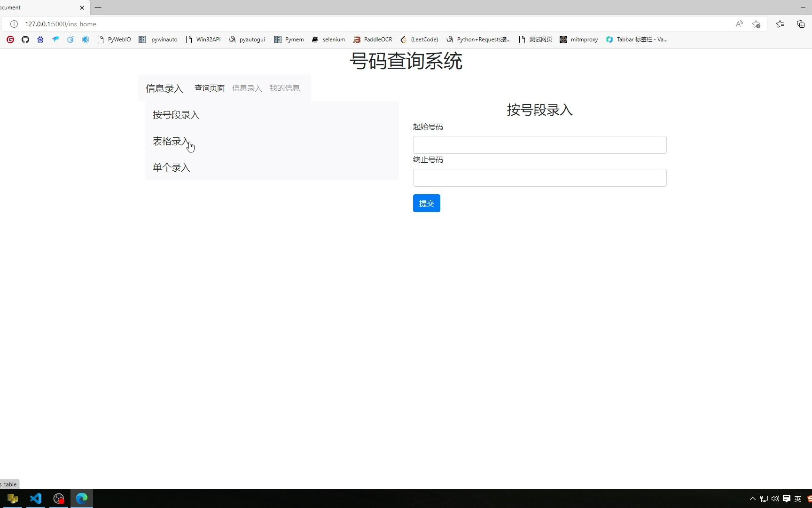The image size is (812, 508).
Task: Open the PyWebIO bookmark
Action: [x=114, y=40]
